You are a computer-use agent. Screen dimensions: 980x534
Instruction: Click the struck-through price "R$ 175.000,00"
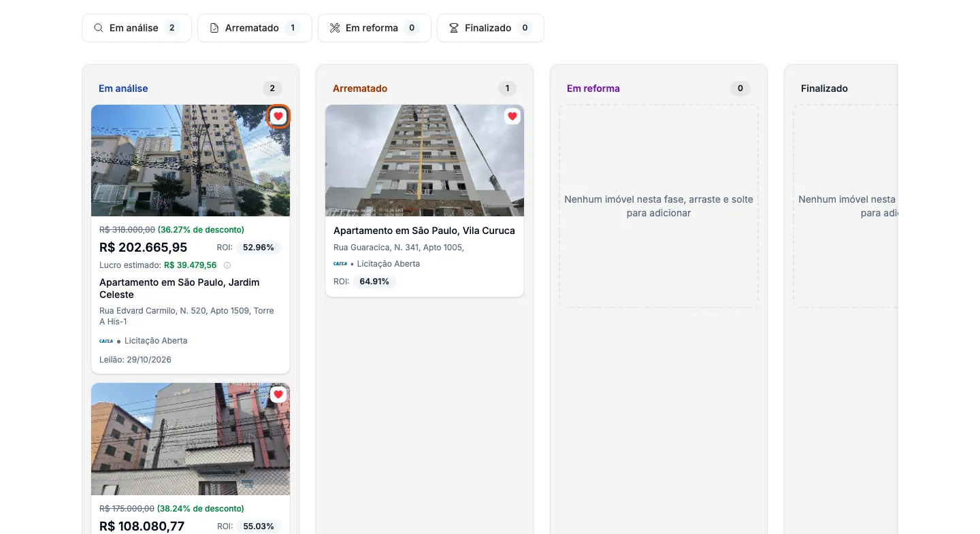(127, 509)
